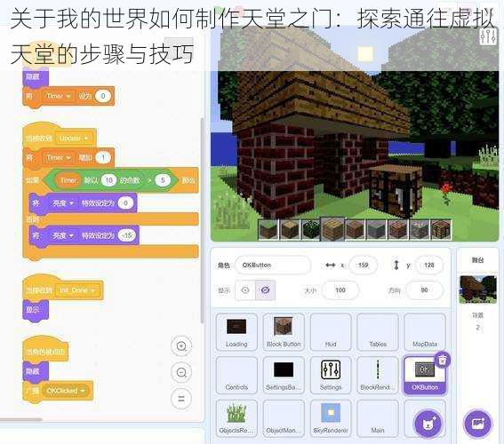The height and width of the screenshot is (444, 504).
Task: Click the vertical scrollbar of code workspace
Action: (x=202, y=220)
